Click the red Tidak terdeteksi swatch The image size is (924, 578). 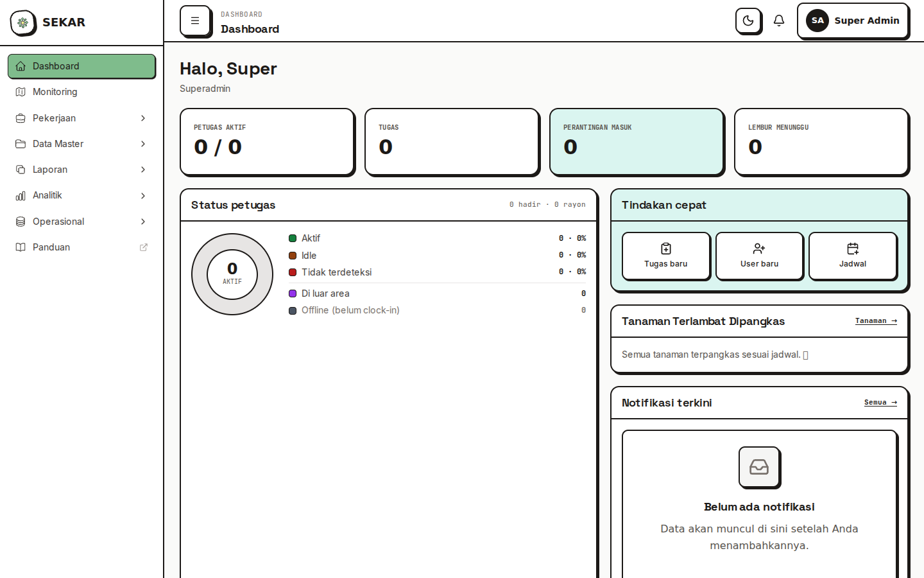[x=293, y=272]
